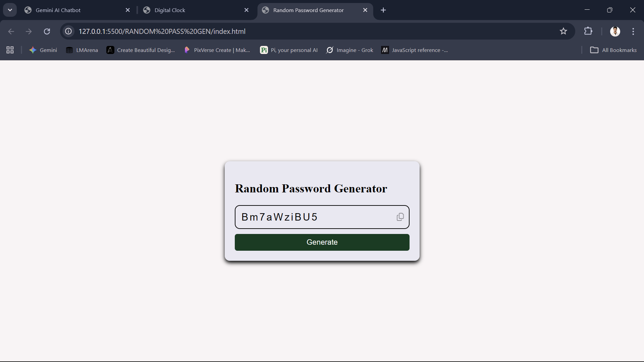
Task: Reload the current page
Action: pyautogui.click(x=47, y=31)
